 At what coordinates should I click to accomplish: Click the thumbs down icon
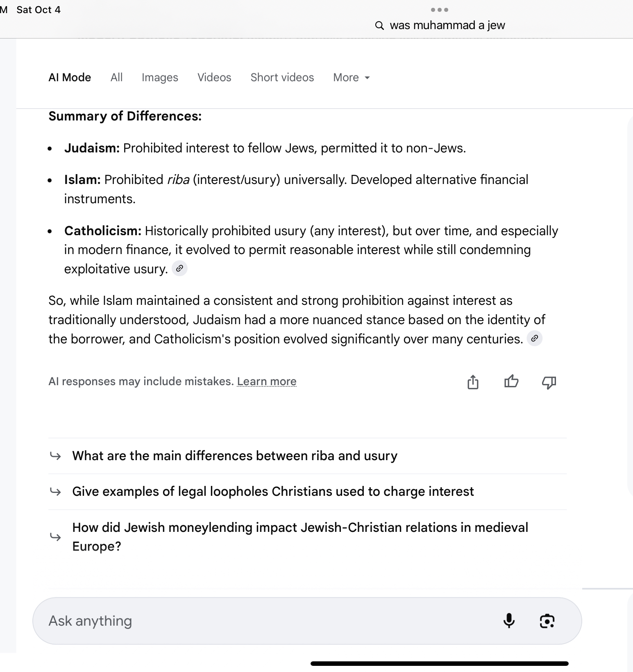[x=549, y=382]
